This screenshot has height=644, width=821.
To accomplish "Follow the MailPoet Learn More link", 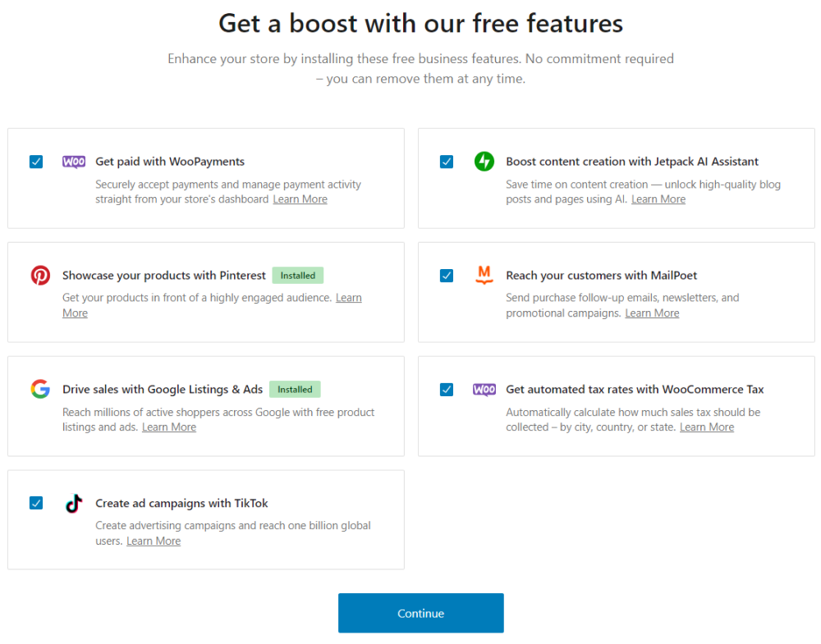I will (652, 313).
